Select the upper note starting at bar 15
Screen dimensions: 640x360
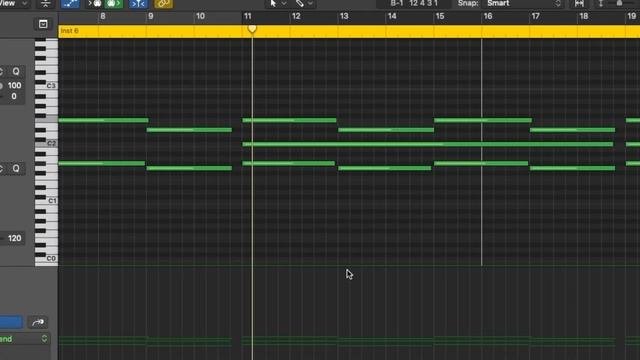(483, 120)
